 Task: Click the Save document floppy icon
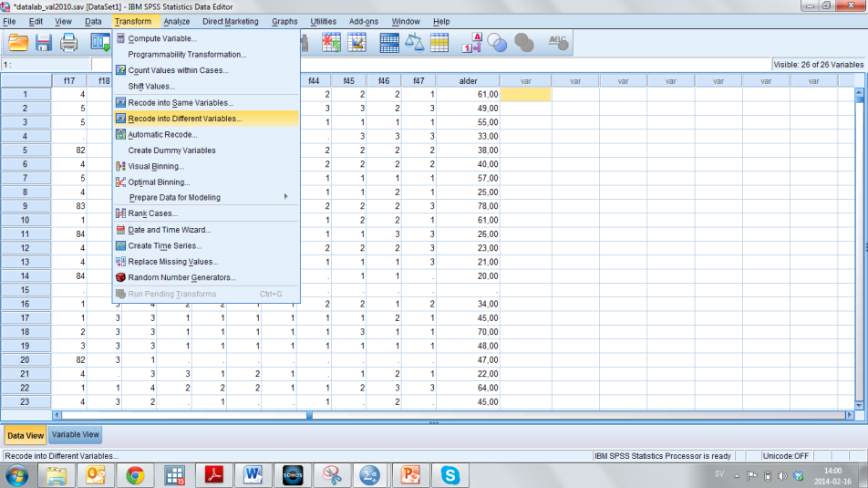point(43,43)
